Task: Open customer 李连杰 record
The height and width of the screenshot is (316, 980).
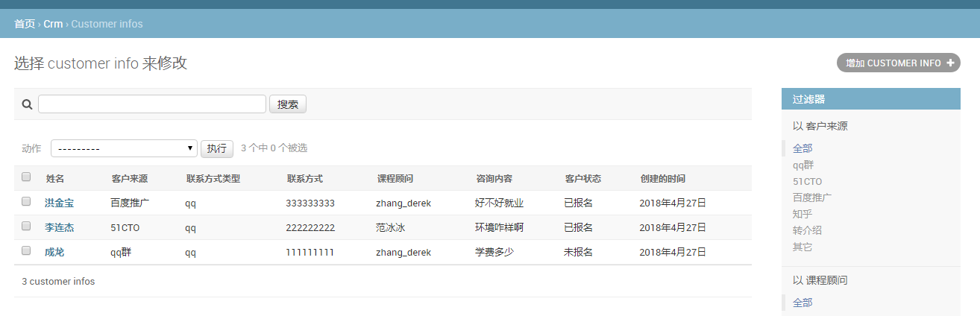Action: pos(59,227)
